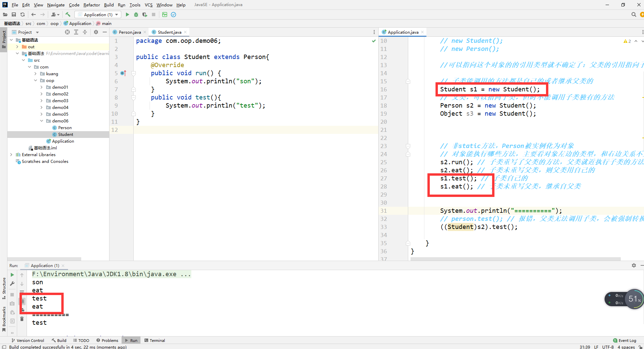Image resolution: width=644 pixels, height=349 pixels.
Task: Toggle code folding on Student line 5
Action: 133,73
